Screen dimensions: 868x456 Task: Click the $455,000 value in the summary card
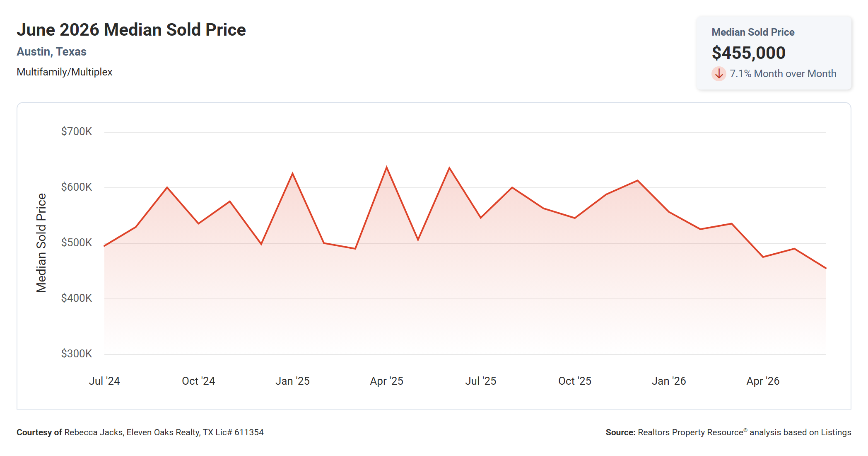point(748,53)
